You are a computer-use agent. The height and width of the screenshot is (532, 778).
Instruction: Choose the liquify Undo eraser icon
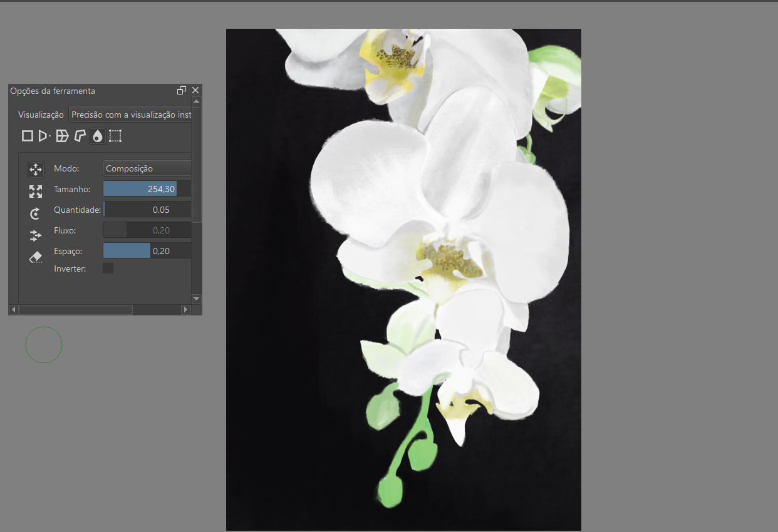point(36,257)
